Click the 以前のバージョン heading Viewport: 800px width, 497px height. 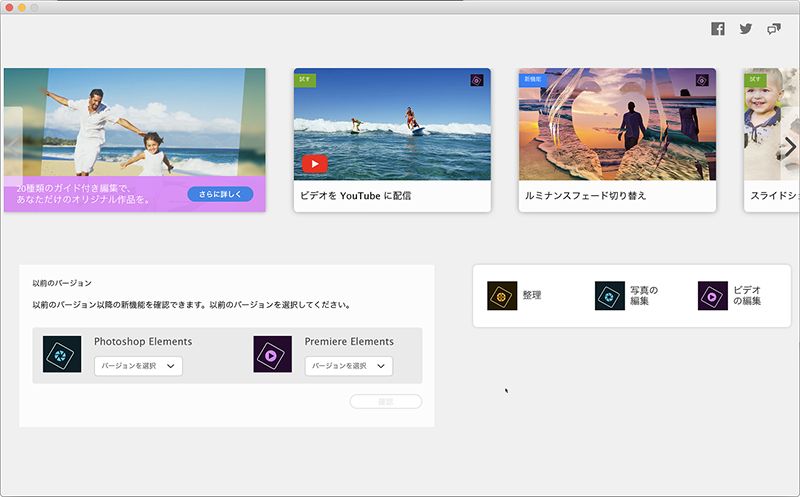pyautogui.click(x=62, y=283)
